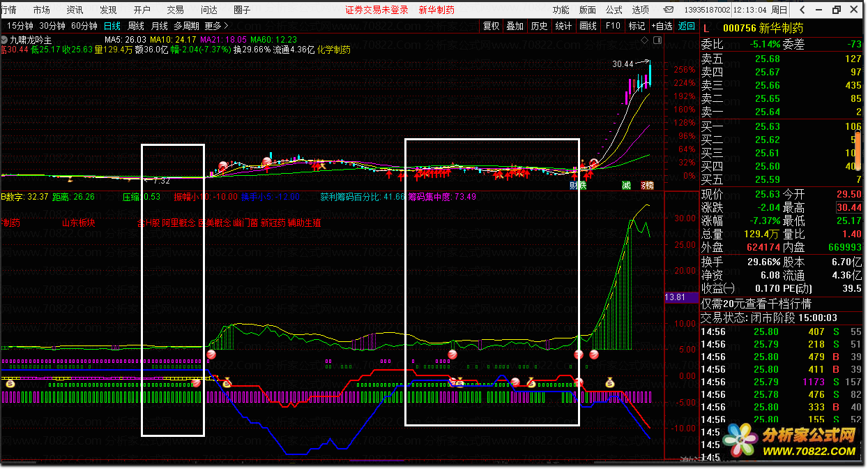
Task: Click the 标记 mark button
Action: tap(637, 26)
